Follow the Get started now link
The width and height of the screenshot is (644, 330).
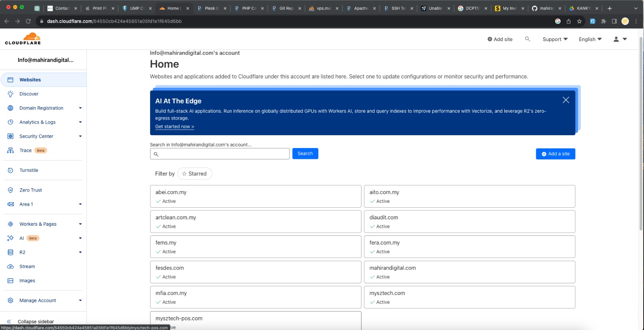pyautogui.click(x=175, y=126)
